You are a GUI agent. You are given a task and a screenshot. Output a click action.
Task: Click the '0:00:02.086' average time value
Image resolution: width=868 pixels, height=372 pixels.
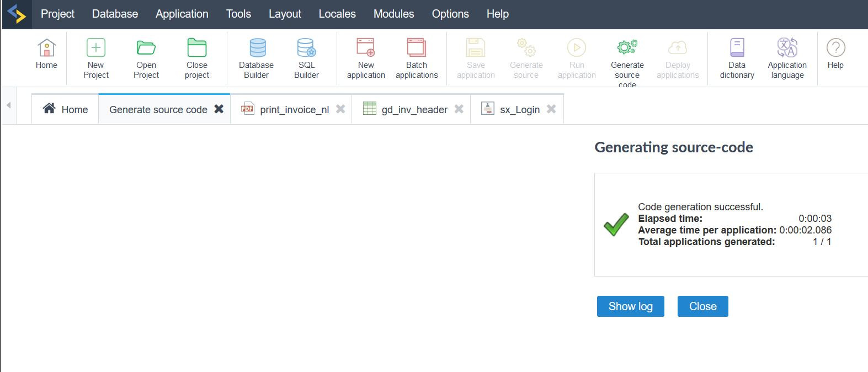click(806, 230)
